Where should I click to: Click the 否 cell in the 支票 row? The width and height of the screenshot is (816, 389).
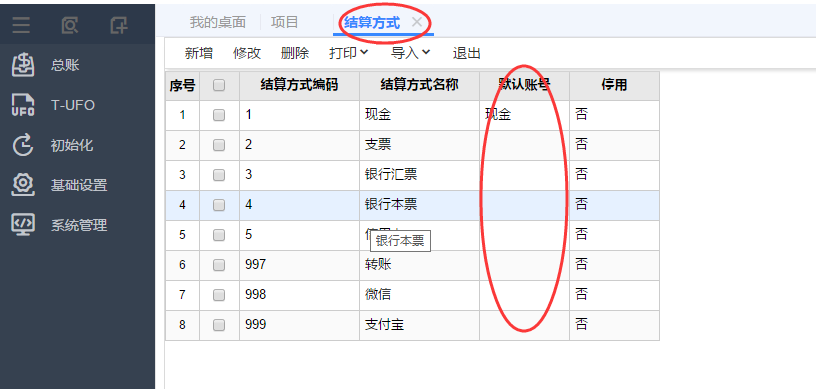(x=614, y=145)
